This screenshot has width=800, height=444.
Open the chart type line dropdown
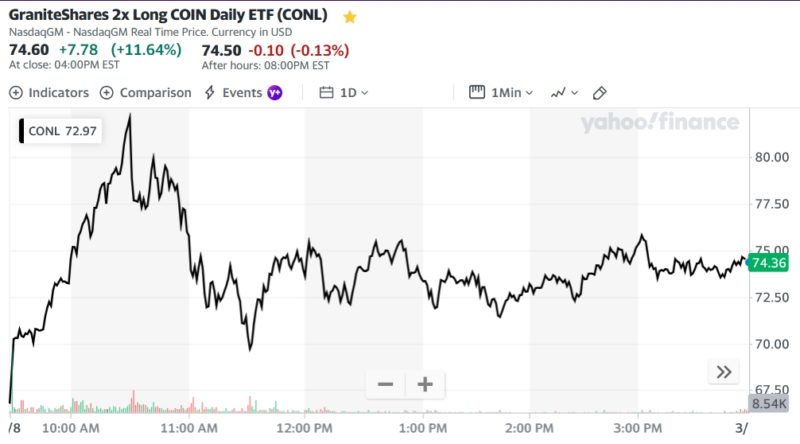(564, 93)
